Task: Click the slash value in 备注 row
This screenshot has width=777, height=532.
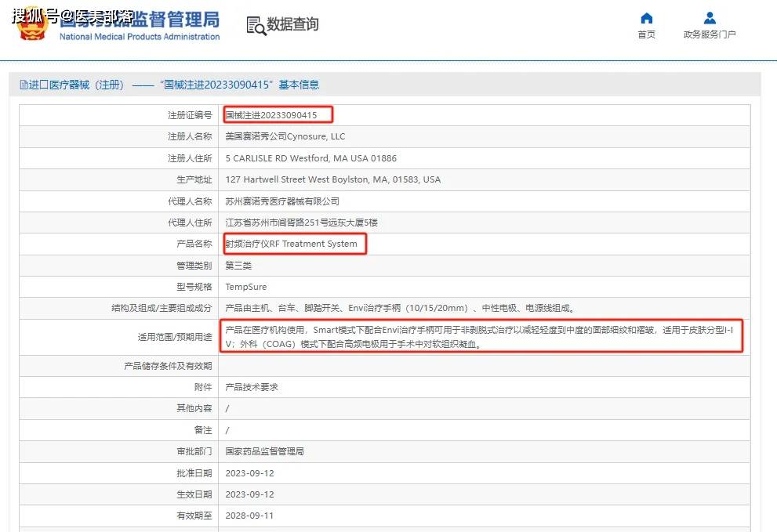Action: [227, 430]
